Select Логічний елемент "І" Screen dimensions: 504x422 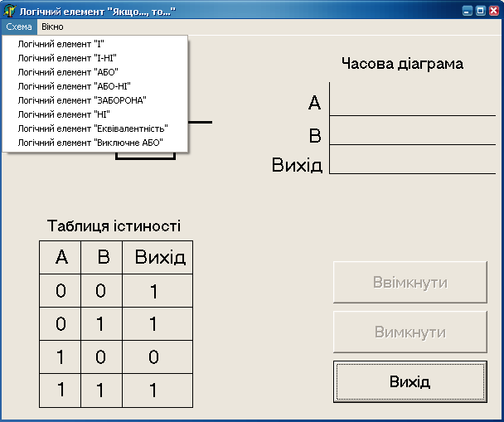pos(94,44)
